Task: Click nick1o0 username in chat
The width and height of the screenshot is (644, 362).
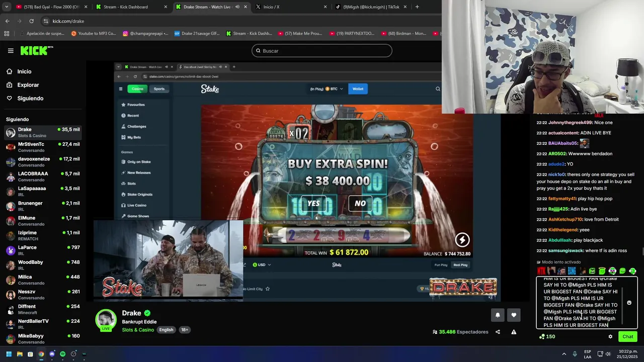Action: [556, 174]
